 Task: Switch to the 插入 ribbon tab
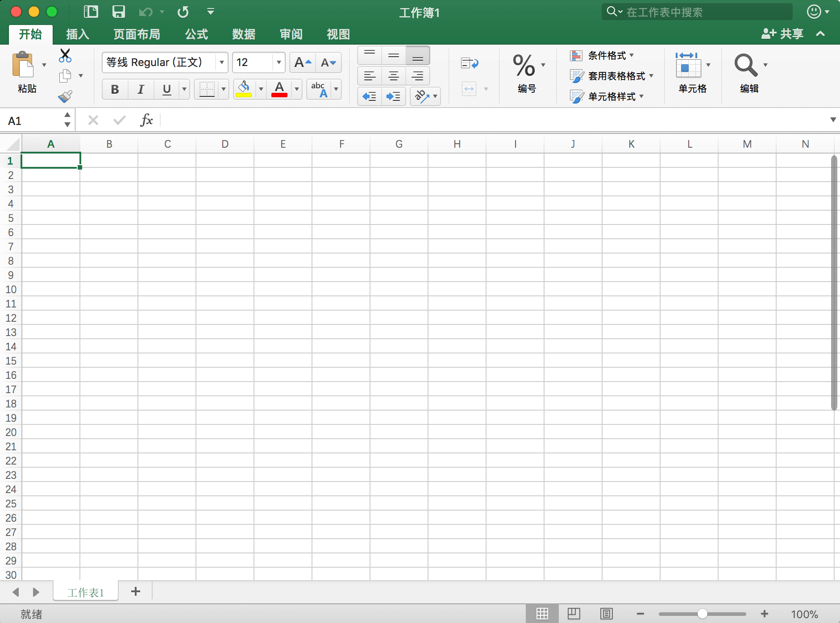click(78, 34)
